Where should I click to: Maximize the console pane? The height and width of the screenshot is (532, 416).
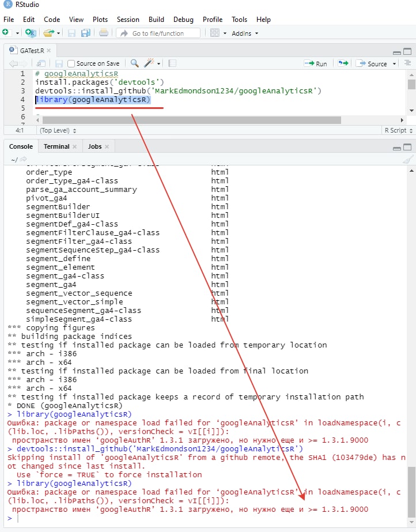click(407, 147)
